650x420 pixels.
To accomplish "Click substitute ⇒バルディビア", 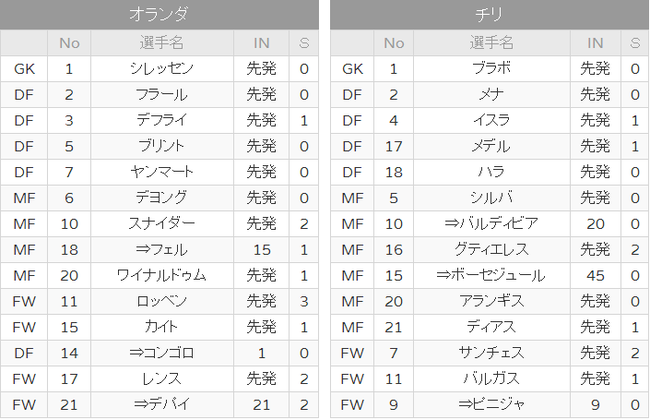I will [x=492, y=223].
